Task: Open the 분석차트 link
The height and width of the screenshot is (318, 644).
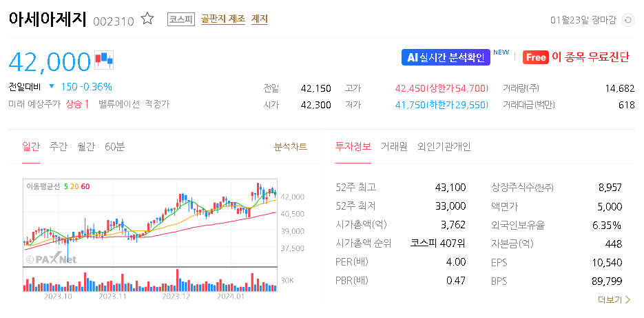Action: pyautogui.click(x=291, y=146)
